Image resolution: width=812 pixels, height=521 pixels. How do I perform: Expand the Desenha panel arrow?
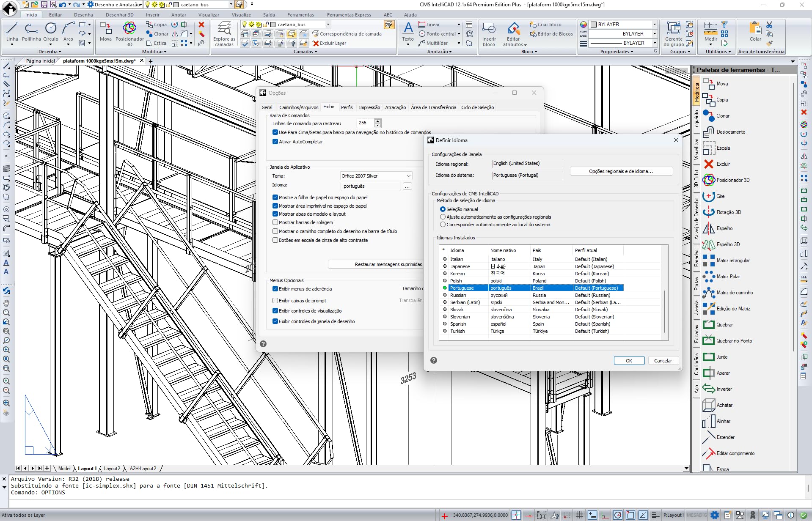[x=50, y=52]
